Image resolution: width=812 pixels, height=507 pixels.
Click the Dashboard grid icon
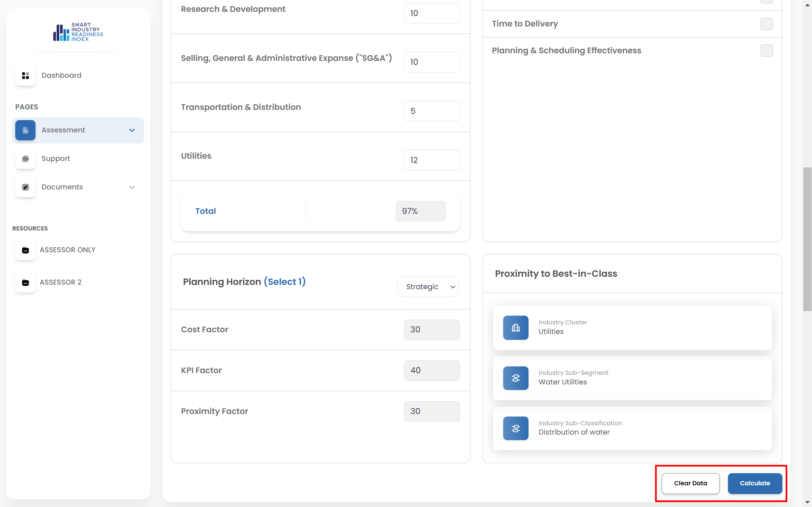(x=25, y=76)
